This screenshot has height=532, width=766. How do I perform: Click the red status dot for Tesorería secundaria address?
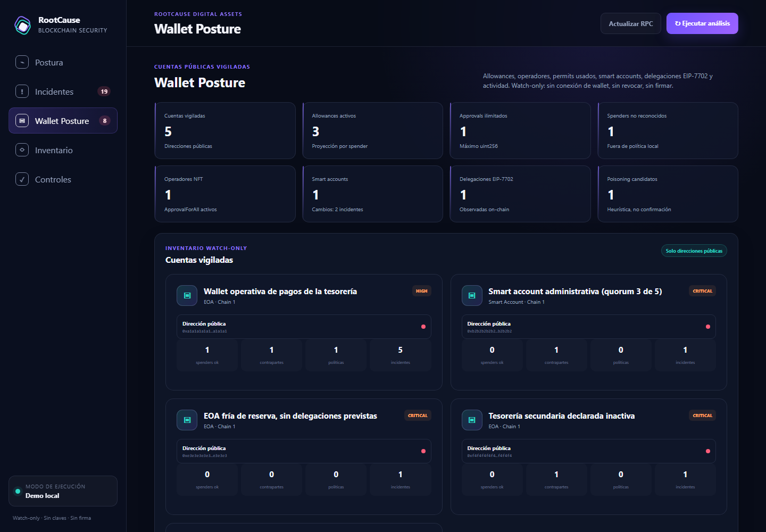708,451
